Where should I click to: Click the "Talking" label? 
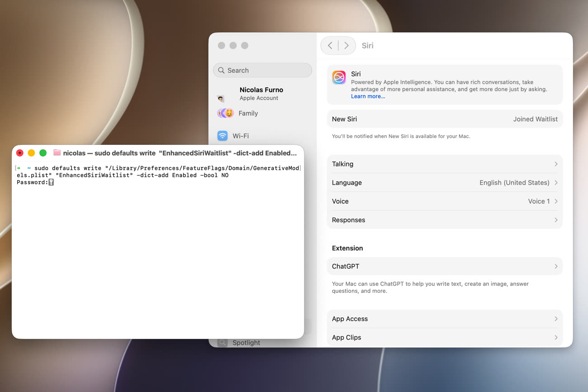point(343,164)
